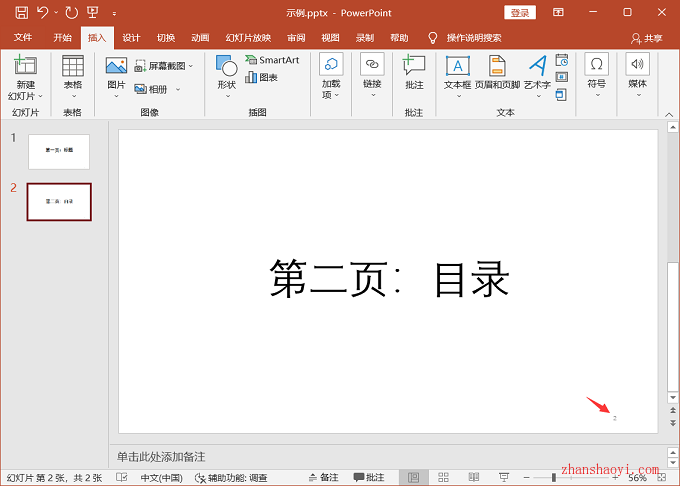Collapse the ribbon with the chevron

click(669, 114)
